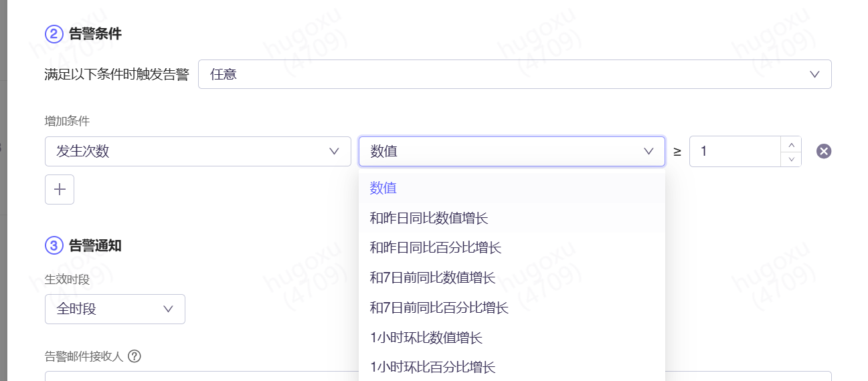Choose 和7日前同比百分比增长 option

(512, 307)
